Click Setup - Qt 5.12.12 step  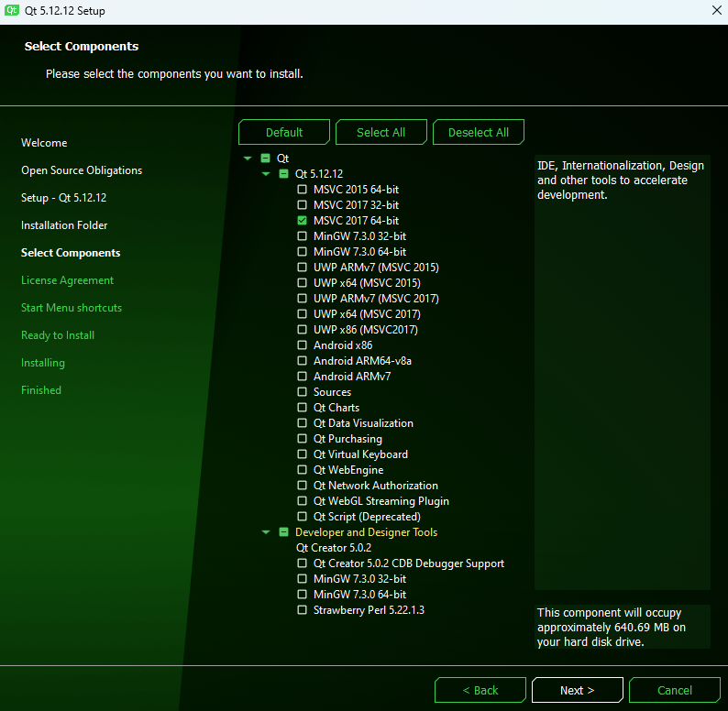(x=63, y=198)
